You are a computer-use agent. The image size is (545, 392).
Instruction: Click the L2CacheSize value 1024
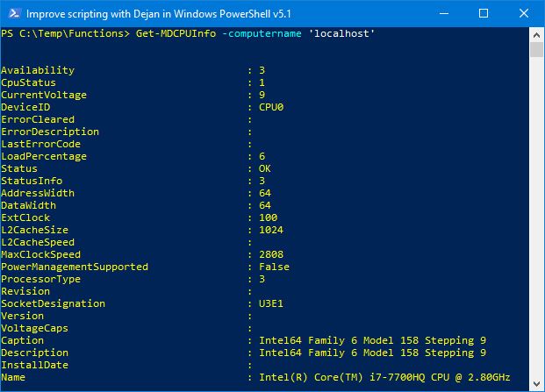(x=271, y=230)
